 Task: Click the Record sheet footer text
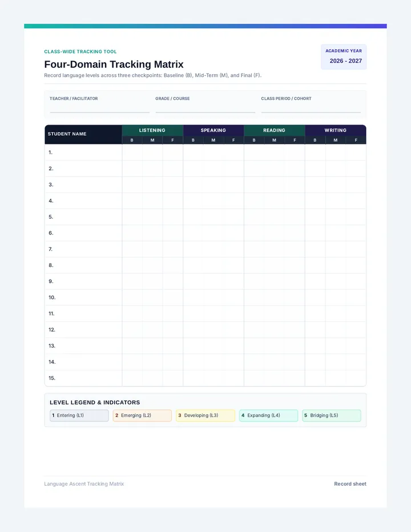(350, 484)
